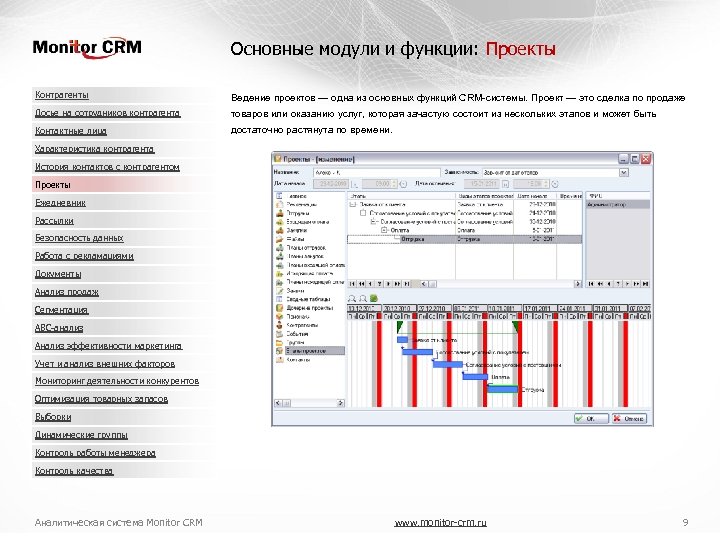Image resolution: width=720 pixels, height=540 pixels.
Task: Click the Название input field
Action: pyautogui.click(x=376, y=173)
